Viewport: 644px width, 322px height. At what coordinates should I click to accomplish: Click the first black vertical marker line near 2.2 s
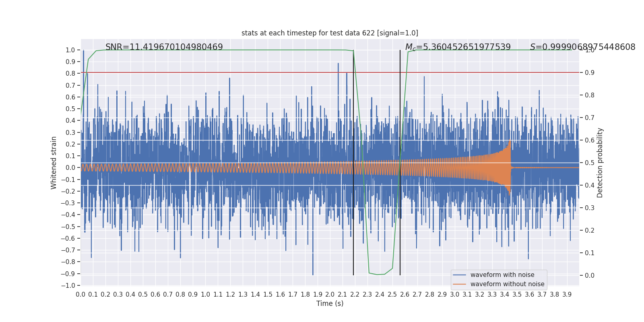pyautogui.click(x=353, y=163)
